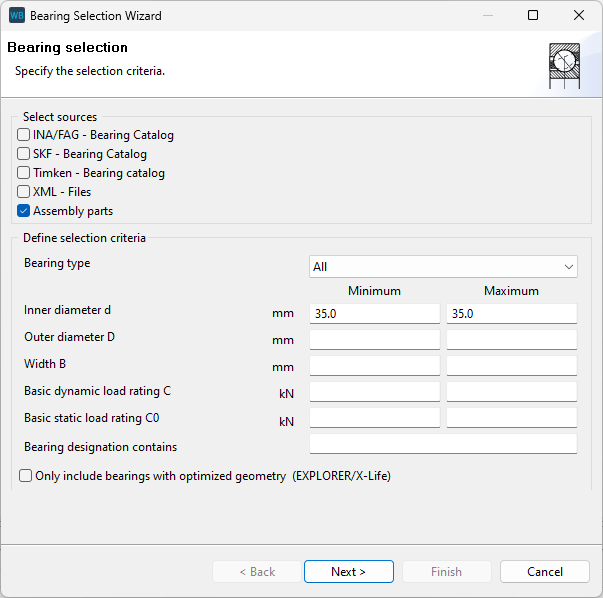Check the SKF Bearing Catalog checkbox
This screenshot has width=603, height=598.
coord(23,154)
